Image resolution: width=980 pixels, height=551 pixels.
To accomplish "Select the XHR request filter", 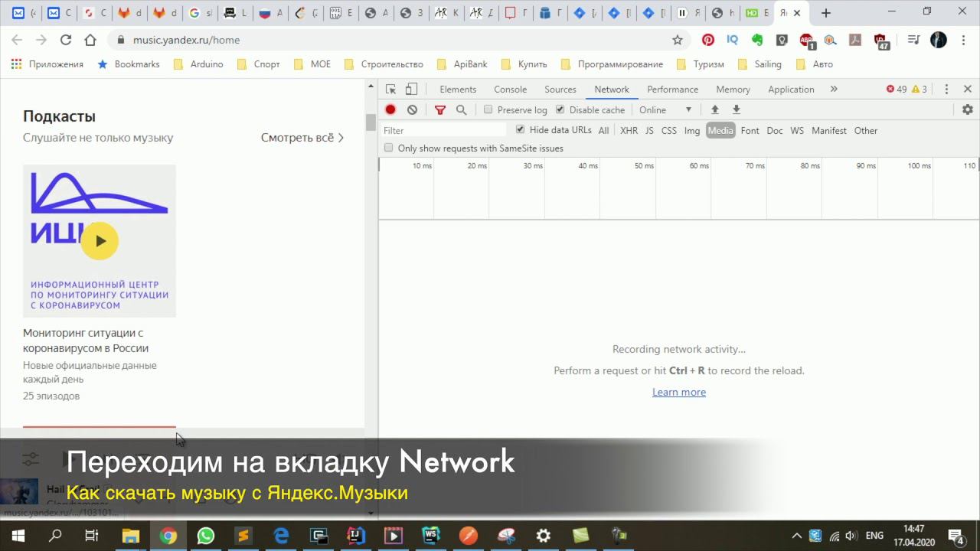I will coord(629,131).
